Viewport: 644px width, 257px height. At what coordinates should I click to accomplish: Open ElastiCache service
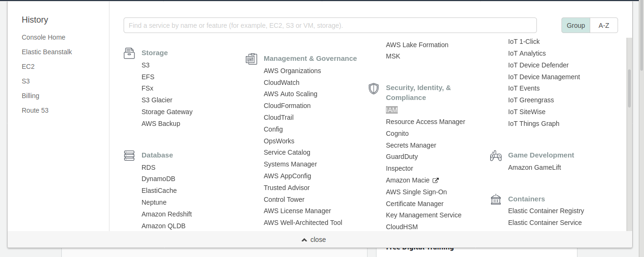[x=159, y=191]
